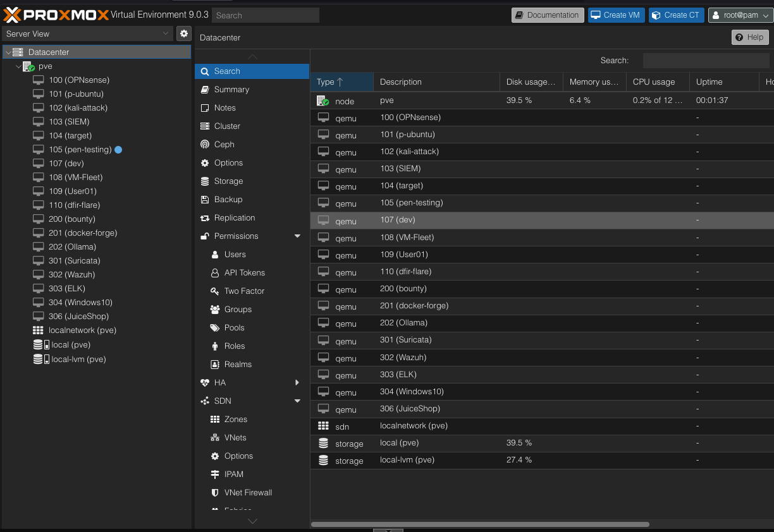Expand the HA submenu arrow
This screenshot has height=532, width=774.
[x=297, y=383]
